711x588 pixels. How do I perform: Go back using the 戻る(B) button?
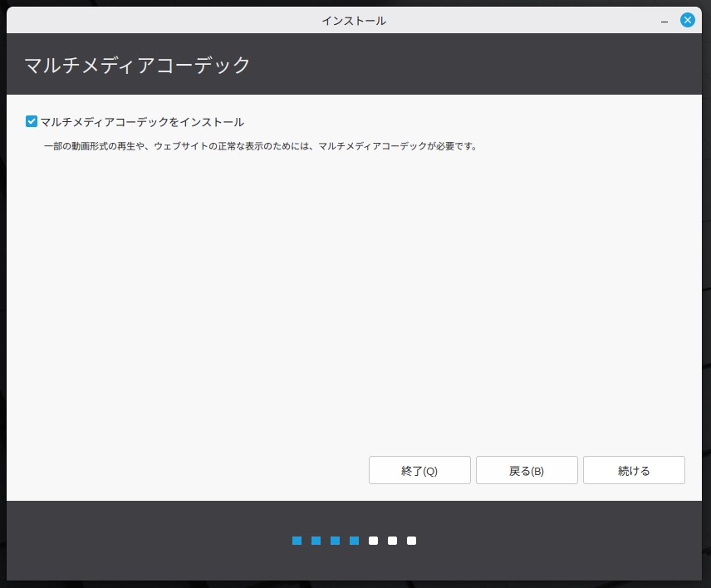coord(527,470)
